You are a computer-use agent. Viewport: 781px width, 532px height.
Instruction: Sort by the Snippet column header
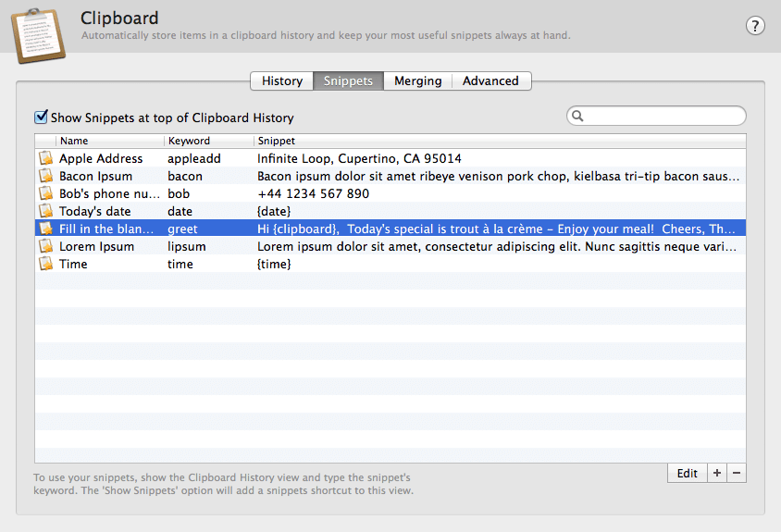coord(500,141)
